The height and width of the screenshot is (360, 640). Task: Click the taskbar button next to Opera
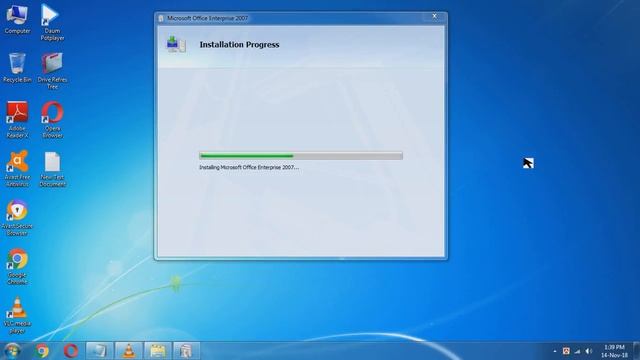100,351
